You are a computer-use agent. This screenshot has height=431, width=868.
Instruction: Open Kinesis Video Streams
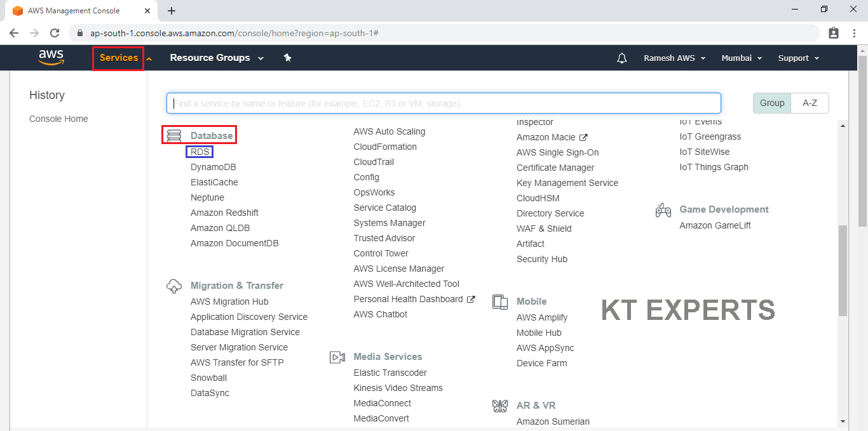(x=398, y=388)
